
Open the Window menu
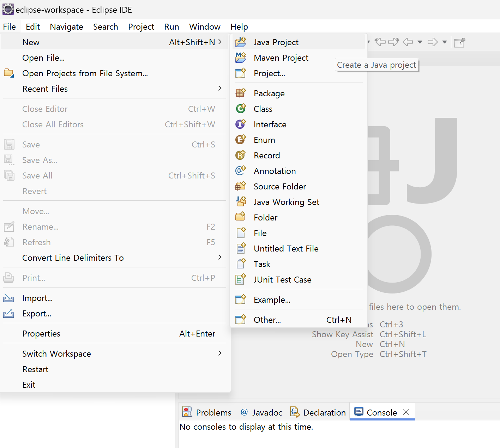(x=205, y=27)
